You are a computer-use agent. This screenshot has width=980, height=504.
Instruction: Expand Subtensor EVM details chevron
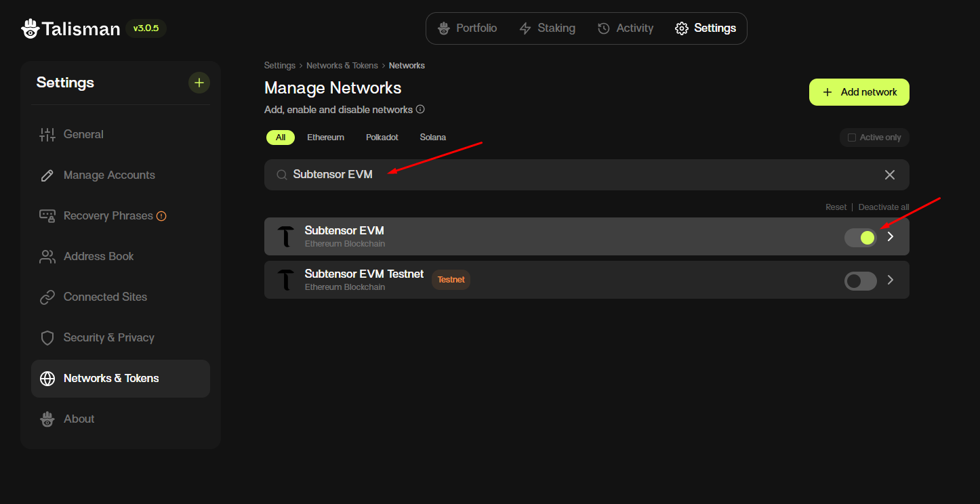(x=891, y=236)
